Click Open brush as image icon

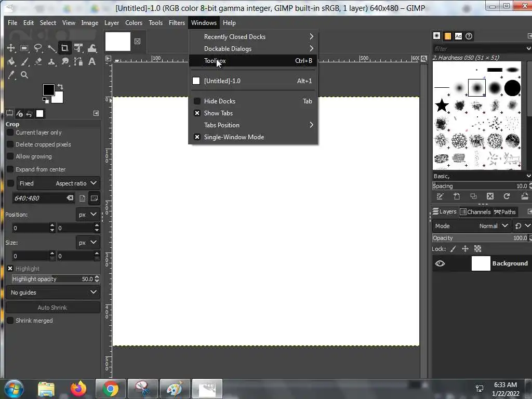525,196
